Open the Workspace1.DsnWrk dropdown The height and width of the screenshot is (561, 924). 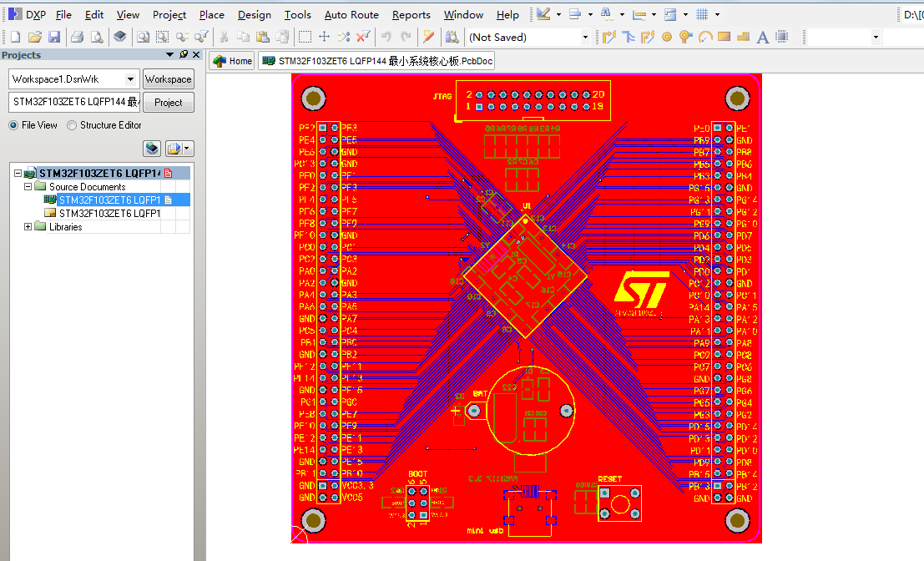pyautogui.click(x=130, y=79)
